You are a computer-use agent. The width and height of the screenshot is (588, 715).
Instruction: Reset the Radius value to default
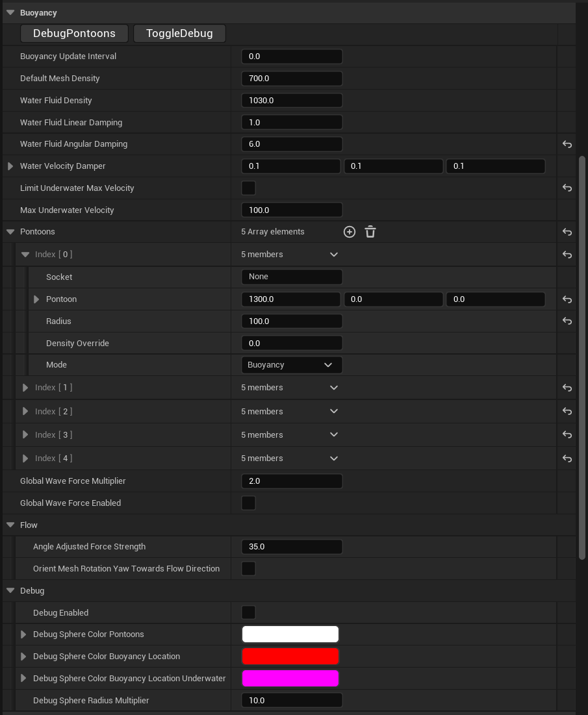pos(566,321)
